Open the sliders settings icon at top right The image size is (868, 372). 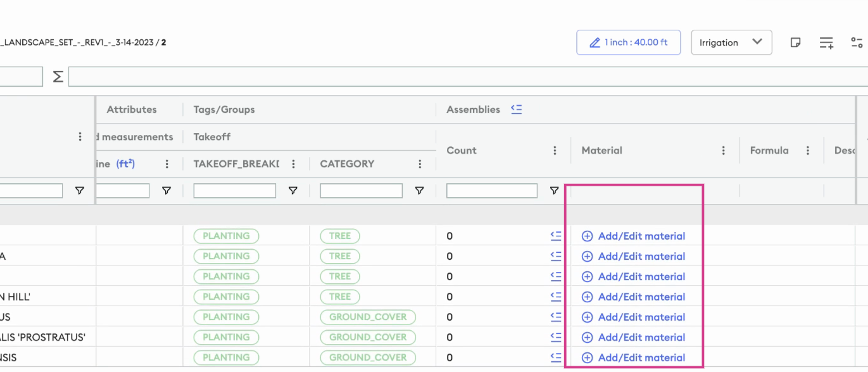pos(857,42)
